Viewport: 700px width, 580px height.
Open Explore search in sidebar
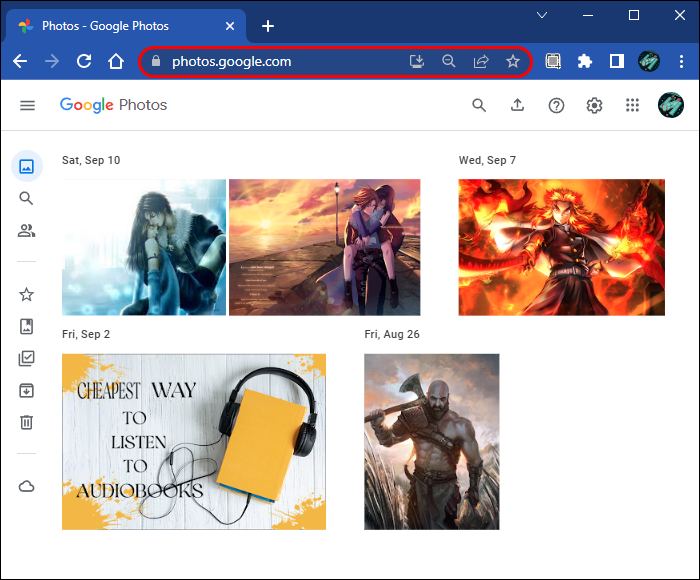26,198
